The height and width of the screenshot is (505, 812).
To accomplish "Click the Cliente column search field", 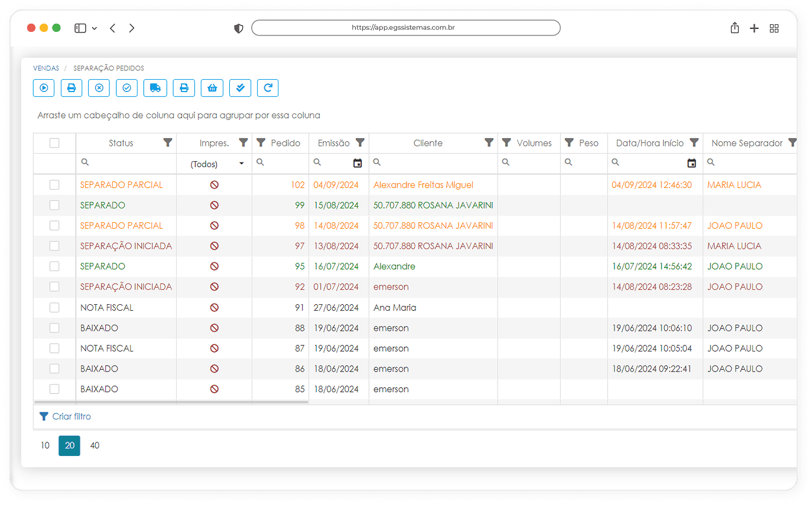I will (x=433, y=163).
